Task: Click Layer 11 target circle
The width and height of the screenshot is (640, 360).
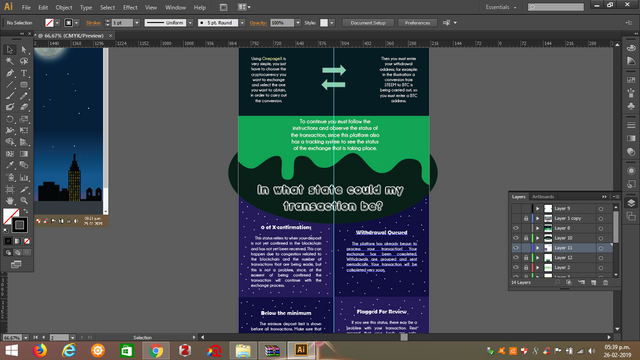Action: click(601, 248)
